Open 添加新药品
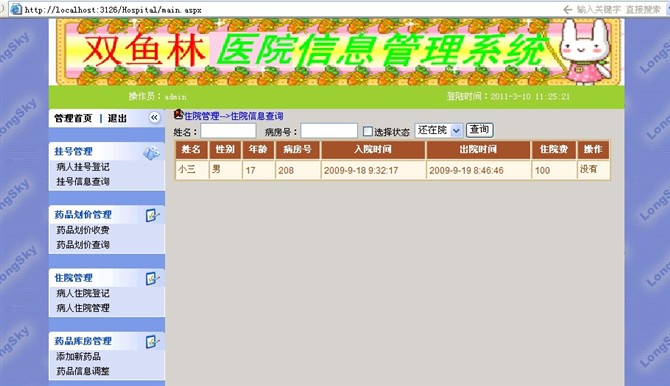670x386 pixels. coord(79,357)
